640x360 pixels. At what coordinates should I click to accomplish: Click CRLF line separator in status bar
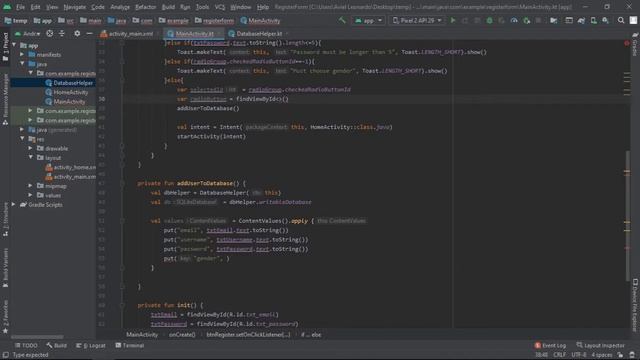coord(559,355)
